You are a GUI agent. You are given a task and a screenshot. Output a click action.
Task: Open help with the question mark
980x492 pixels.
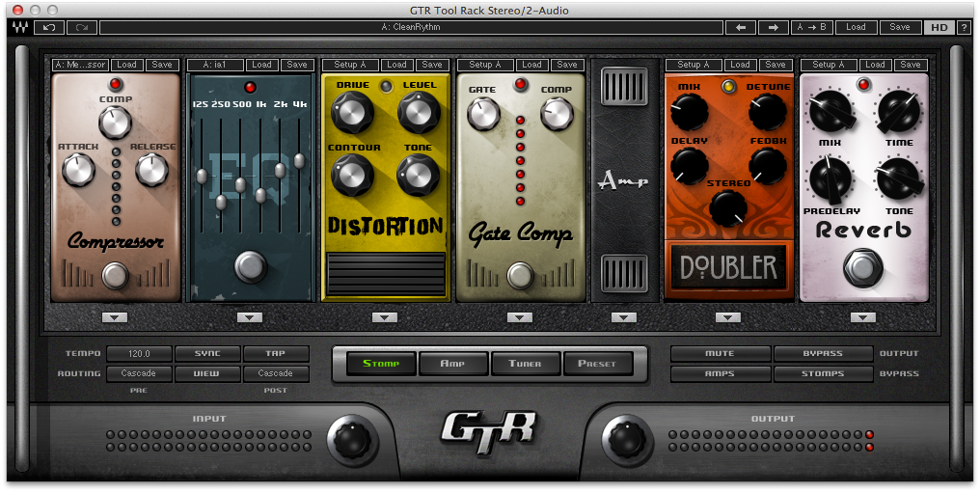[965, 28]
